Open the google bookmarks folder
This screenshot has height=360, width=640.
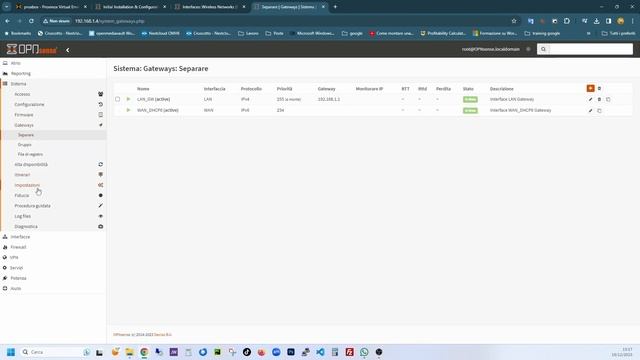(352, 33)
